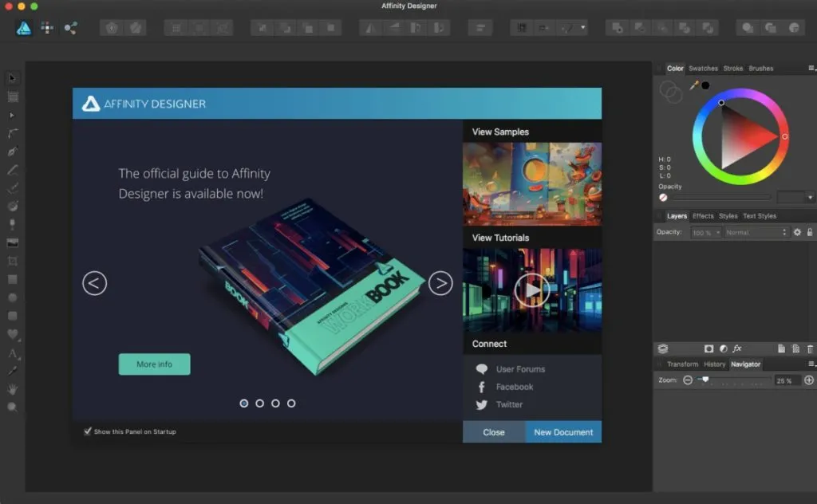This screenshot has width=817, height=504.
Task: Click the stroke/fill color selector circles
Action: [670, 93]
